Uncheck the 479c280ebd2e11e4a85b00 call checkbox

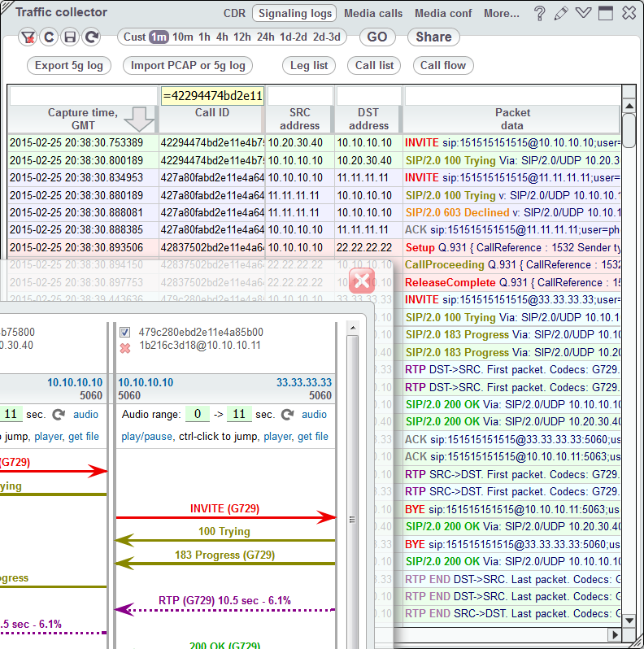[125, 333]
